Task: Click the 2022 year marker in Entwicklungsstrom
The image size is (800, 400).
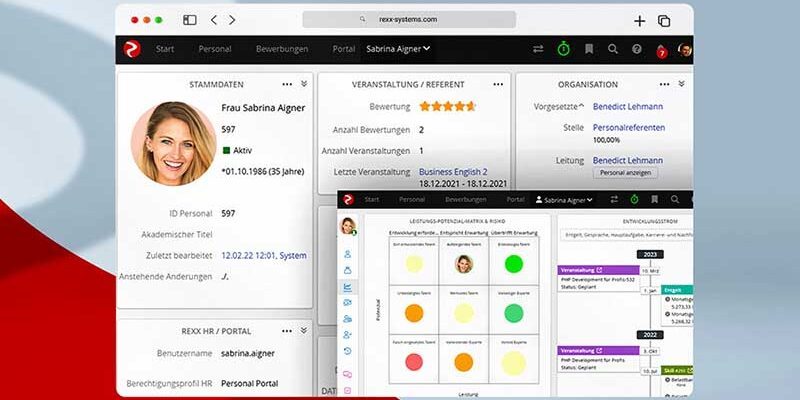Action: [x=650, y=335]
